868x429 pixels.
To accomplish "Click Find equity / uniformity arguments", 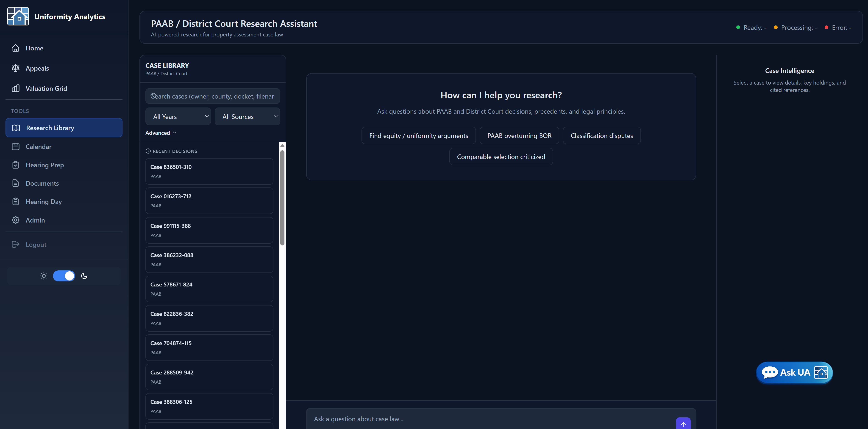I will (x=418, y=136).
